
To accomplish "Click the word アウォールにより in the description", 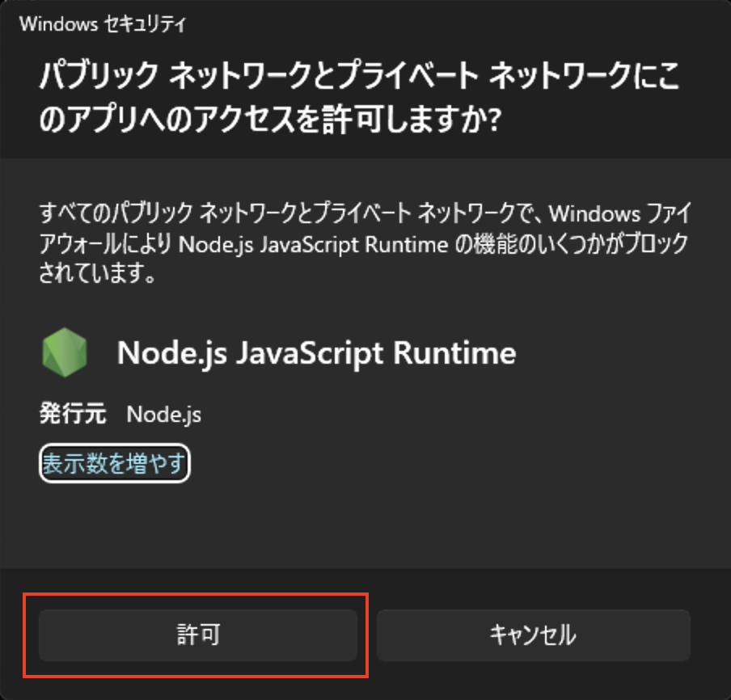I will point(103,244).
